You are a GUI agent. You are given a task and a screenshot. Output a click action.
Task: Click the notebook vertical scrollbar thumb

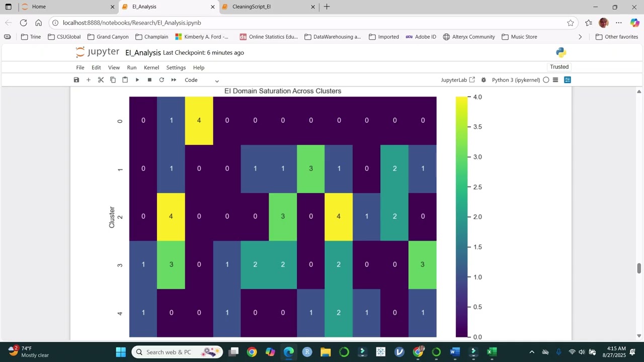click(x=639, y=268)
